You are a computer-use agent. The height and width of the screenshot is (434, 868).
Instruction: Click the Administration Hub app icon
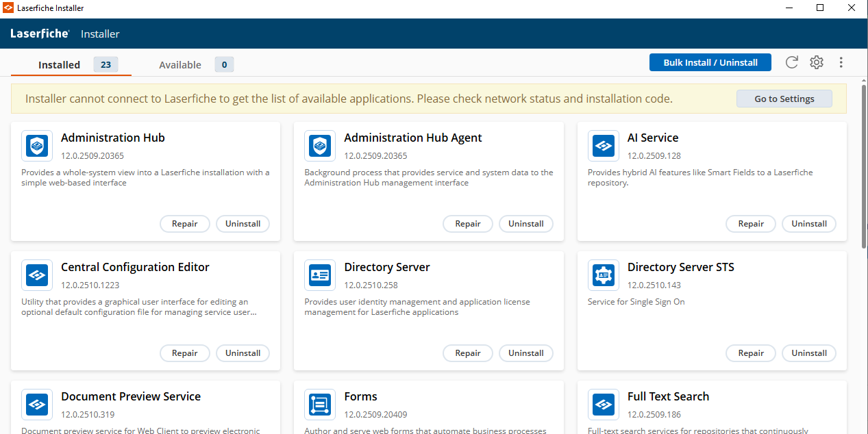click(x=36, y=146)
